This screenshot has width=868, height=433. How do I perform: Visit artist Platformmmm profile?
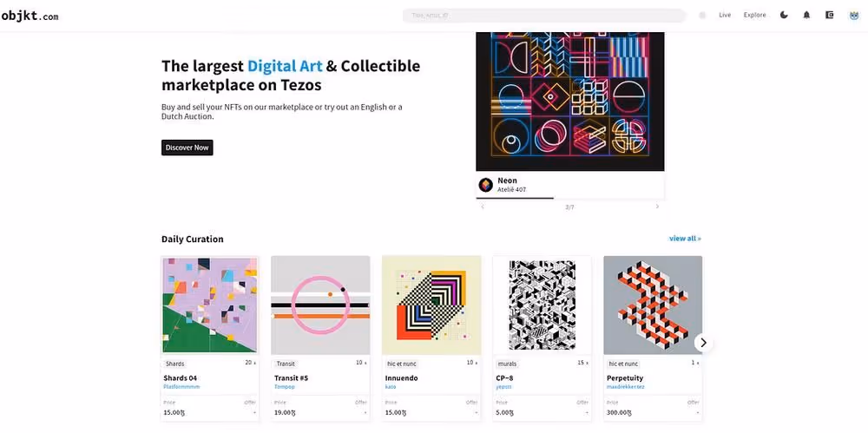(x=181, y=386)
